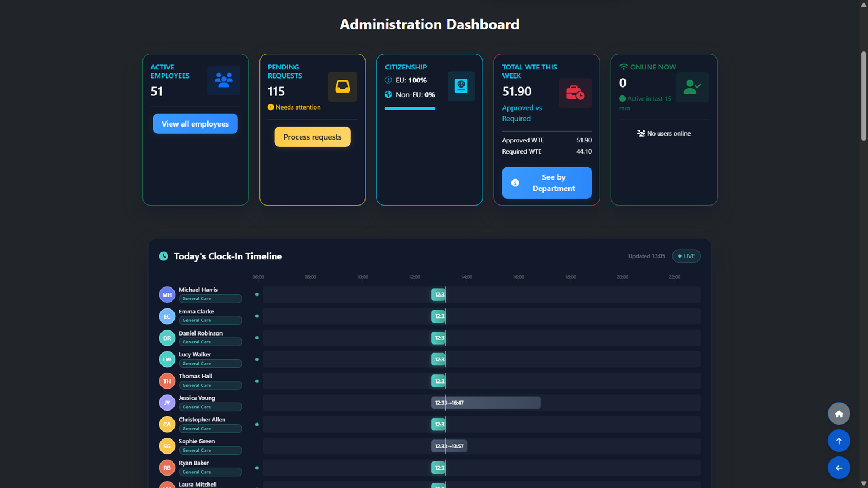Screen dimensions: 868x488
Task: Click the Active Employees people icon
Action: tap(224, 80)
